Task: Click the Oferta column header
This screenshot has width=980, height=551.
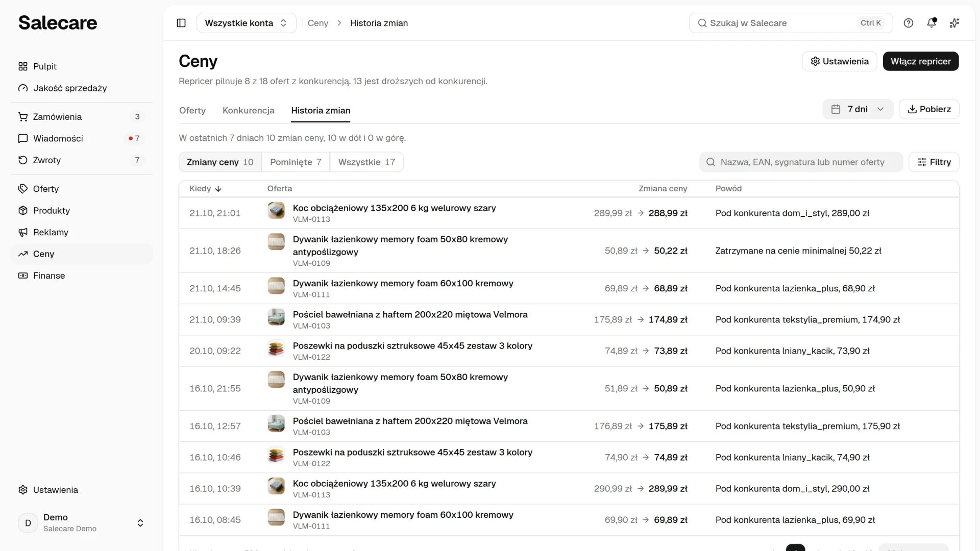Action: click(x=280, y=189)
